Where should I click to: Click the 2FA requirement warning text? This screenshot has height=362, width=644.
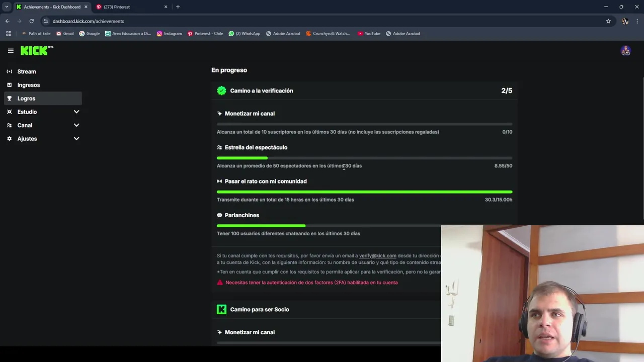(x=311, y=283)
